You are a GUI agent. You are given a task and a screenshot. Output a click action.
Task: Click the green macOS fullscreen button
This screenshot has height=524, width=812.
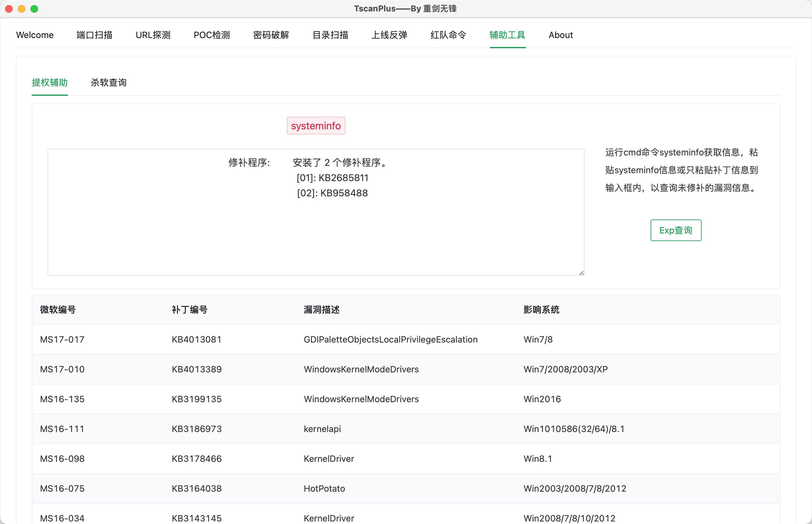tap(34, 9)
